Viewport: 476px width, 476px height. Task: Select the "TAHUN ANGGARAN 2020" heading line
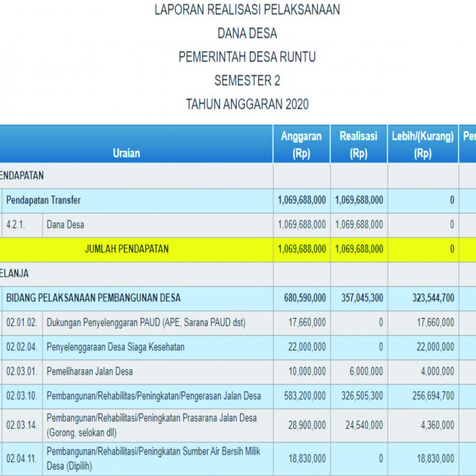[x=247, y=104]
